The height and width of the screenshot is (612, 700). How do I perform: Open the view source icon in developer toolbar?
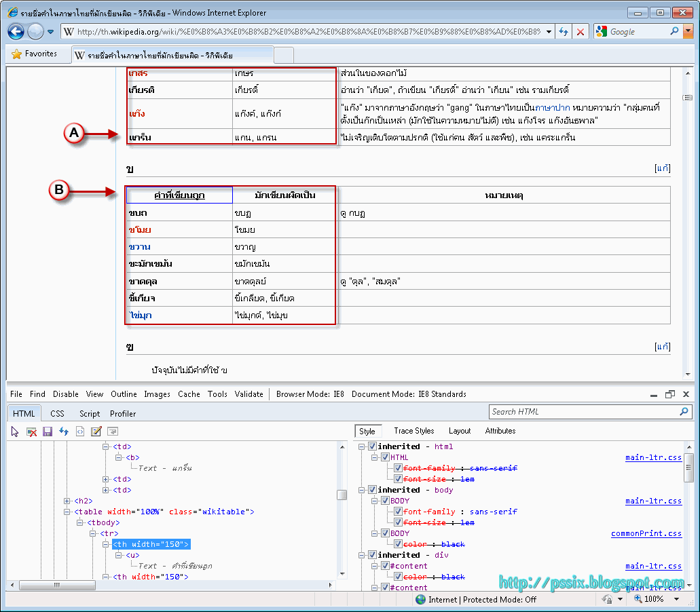80,432
